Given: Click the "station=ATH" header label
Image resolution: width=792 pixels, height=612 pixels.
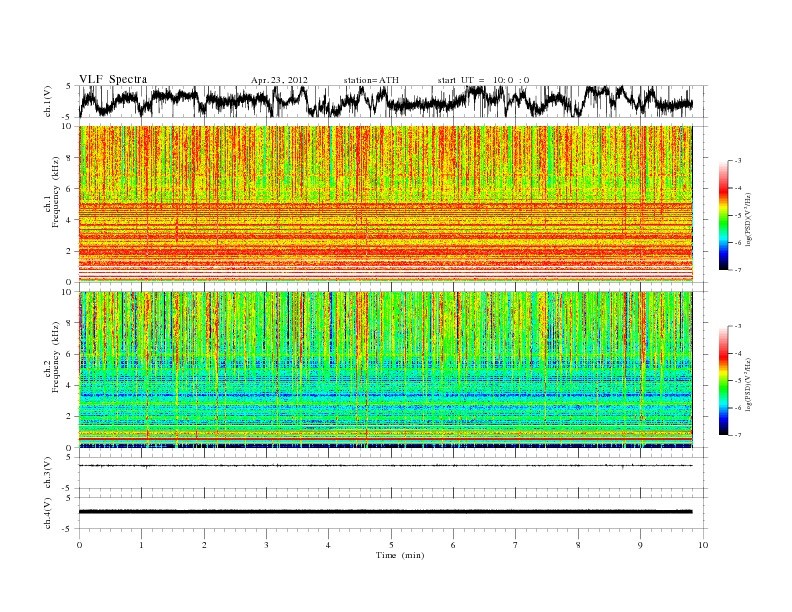Looking at the screenshot, I should (x=371, y=80).
